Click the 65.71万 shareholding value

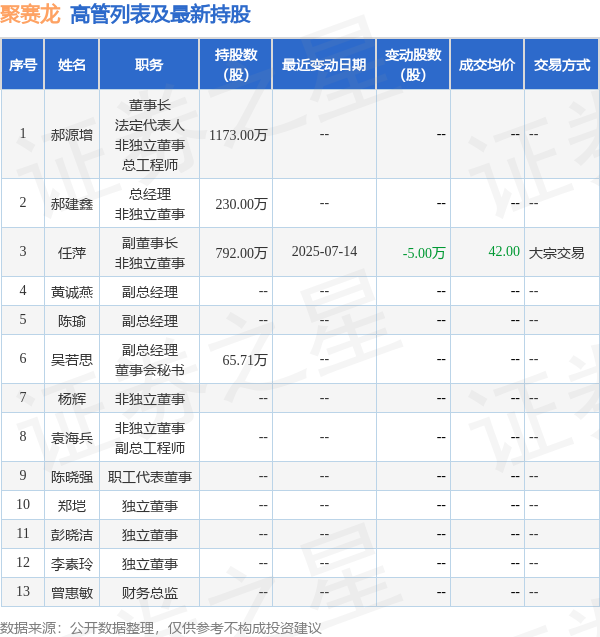point(245,360)
